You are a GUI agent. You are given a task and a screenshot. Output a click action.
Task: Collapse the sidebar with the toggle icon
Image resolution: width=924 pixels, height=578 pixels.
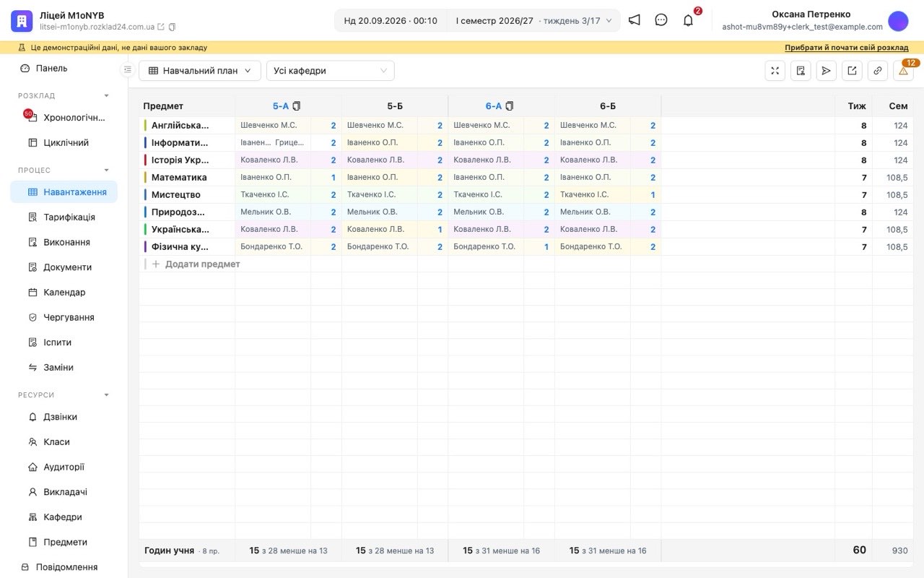tap(128, 69)
